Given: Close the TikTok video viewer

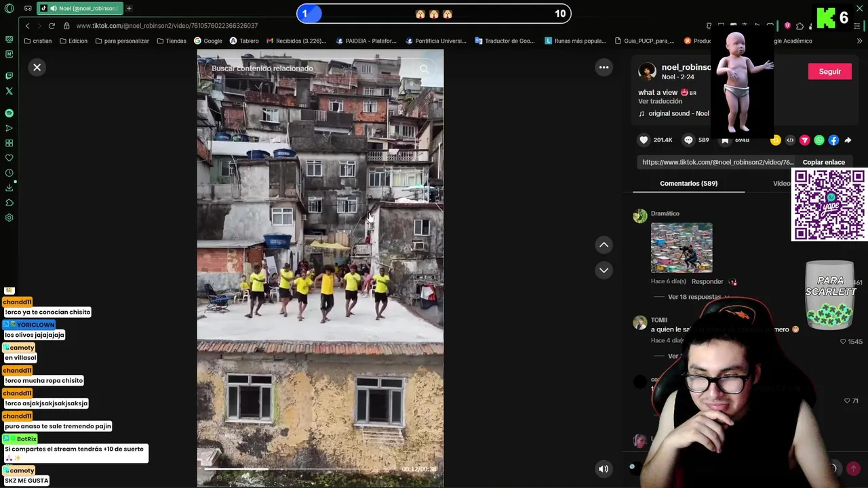Looking at the screenshot, I should tap(37, 67).
